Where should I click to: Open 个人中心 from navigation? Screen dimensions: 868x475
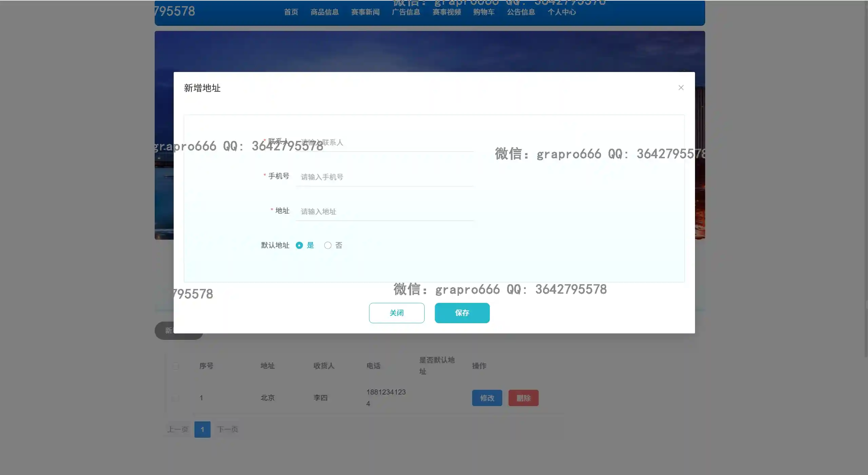[562, 12]
